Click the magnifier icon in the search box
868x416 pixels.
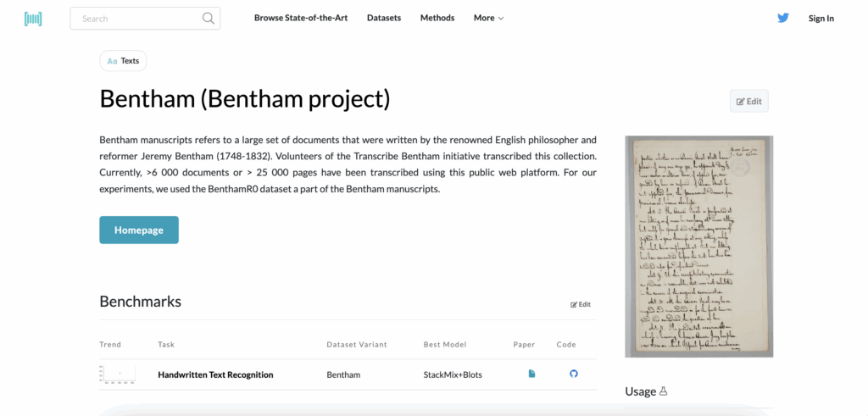tap(209, 19)
